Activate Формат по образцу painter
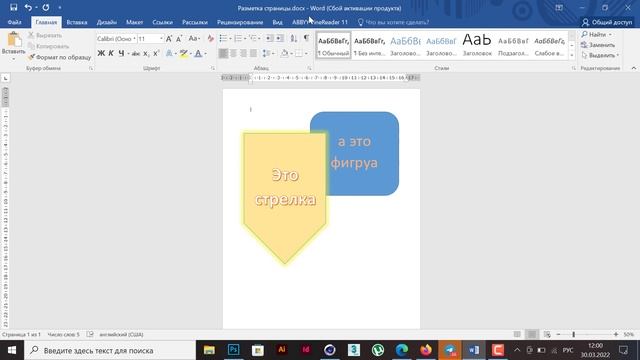Screen dimensions: 640x360 [60, 57]
